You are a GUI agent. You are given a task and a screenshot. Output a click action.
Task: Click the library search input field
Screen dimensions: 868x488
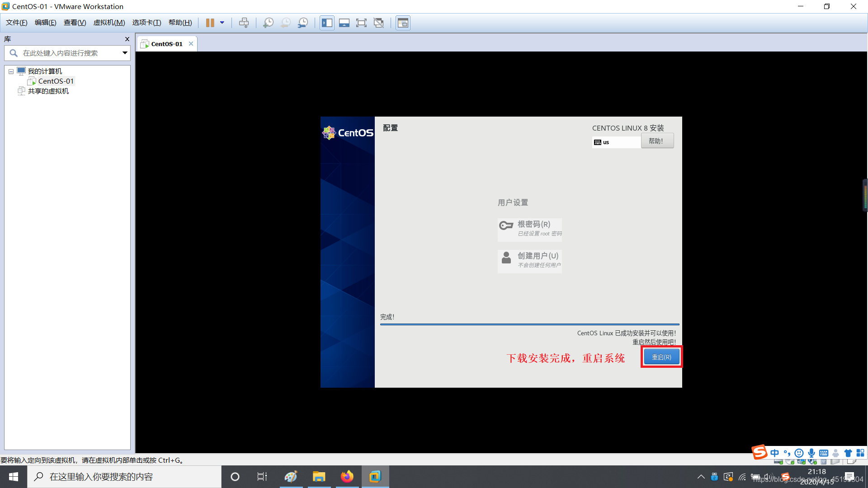67,53
